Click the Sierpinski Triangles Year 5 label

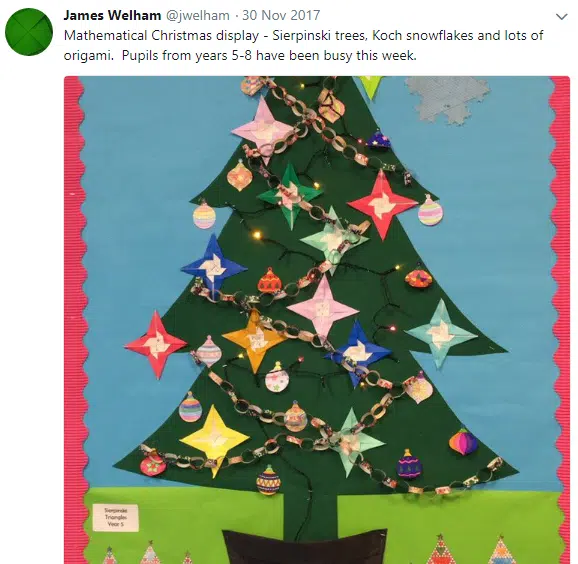[x=115, y=518]
